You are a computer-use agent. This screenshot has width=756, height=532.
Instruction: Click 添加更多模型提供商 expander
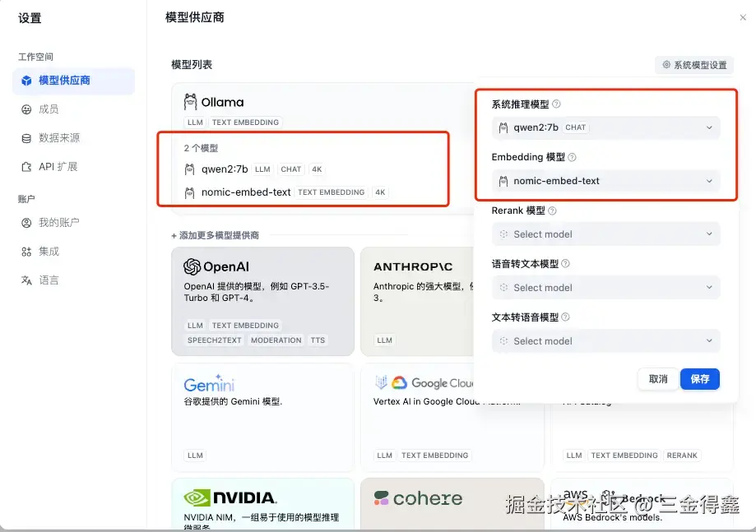coord(215,236)
